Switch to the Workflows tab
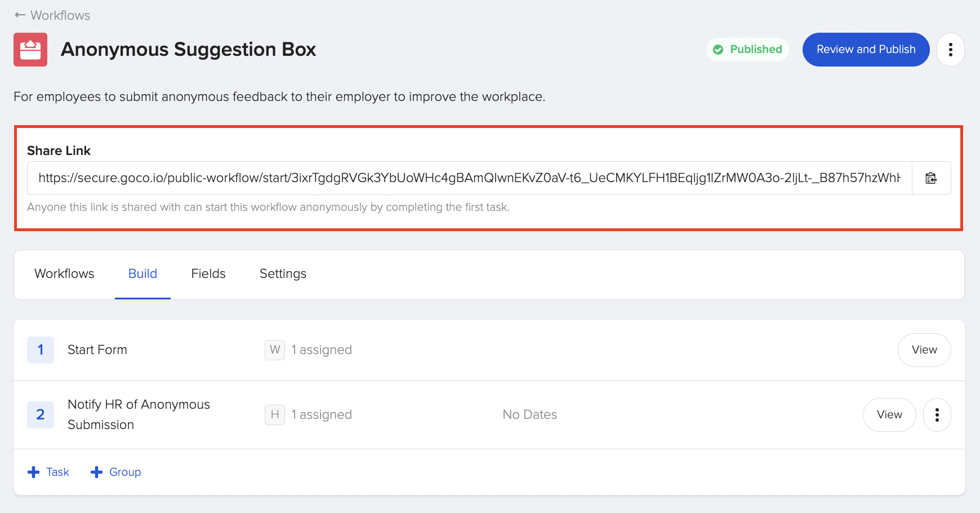This screenshot has width=980, height=513. [64, 274]
